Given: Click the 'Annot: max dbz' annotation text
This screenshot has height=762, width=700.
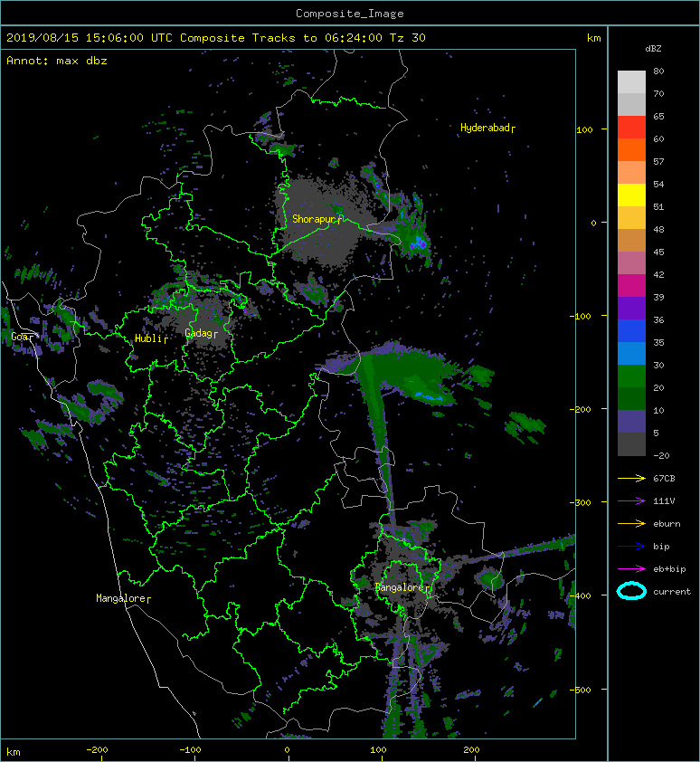Looking at the screenshot, I should click(x=57, y=61).
